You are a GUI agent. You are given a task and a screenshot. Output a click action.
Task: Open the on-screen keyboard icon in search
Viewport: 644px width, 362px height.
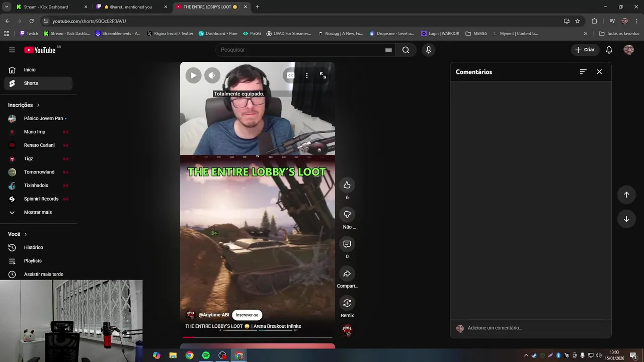click(388, 50)
